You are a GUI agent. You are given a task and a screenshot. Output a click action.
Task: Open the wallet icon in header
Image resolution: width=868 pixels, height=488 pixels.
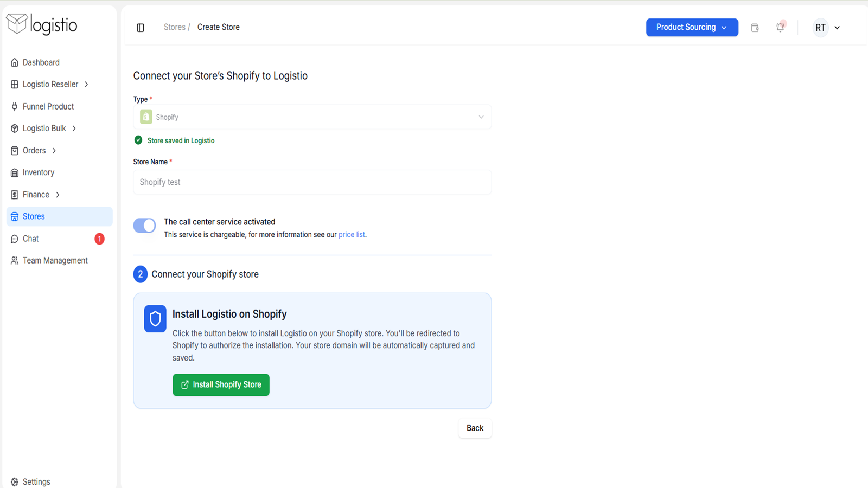(755, 28)
